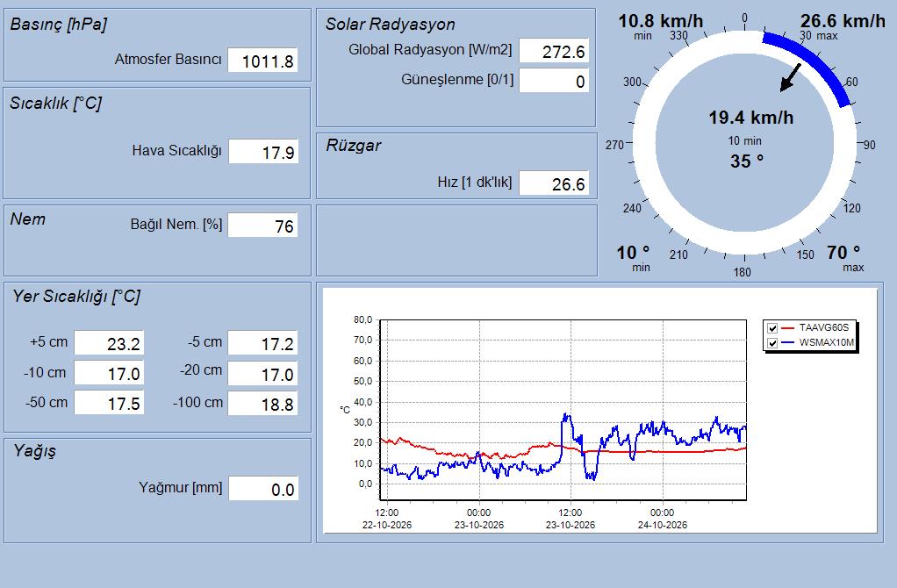Image resolution: width=897 pixels, height=588 pixels.
Task: Click the 270 compass marking
Action: tap(614, 146)
